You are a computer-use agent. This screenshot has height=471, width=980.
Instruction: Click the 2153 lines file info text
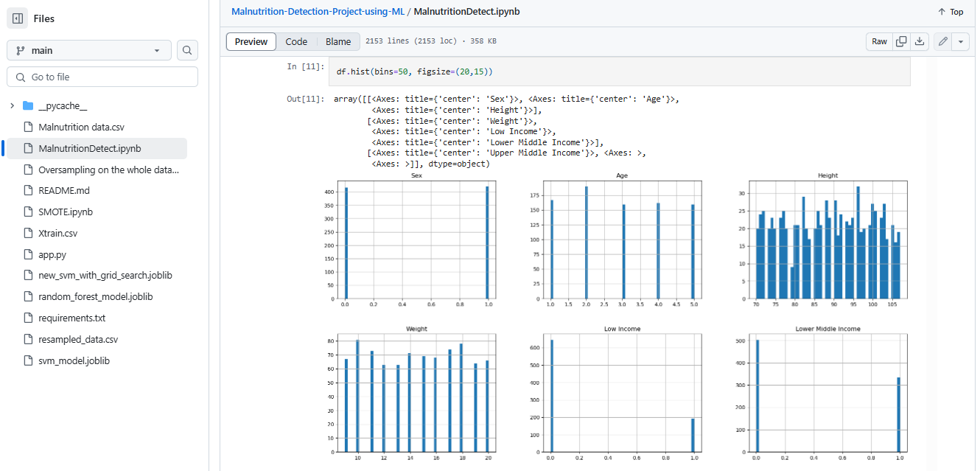[431, 41]
